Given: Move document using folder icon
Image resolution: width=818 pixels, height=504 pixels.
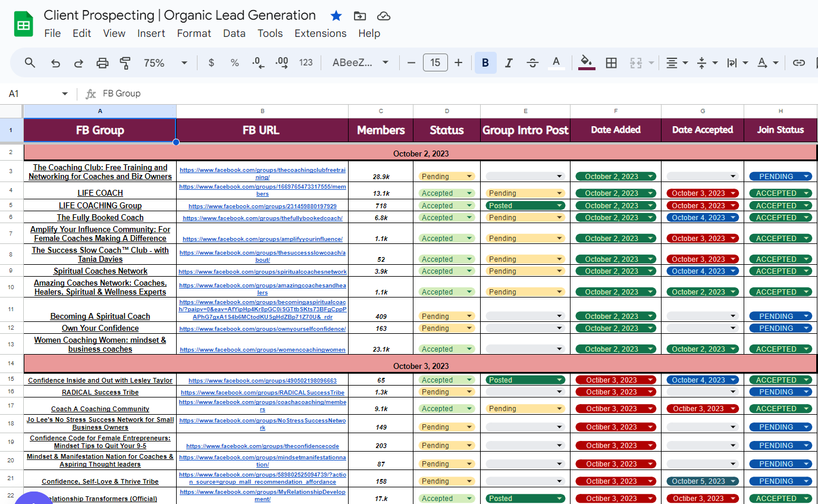Looking at the screenshot, I should click(x=360, y=16).
